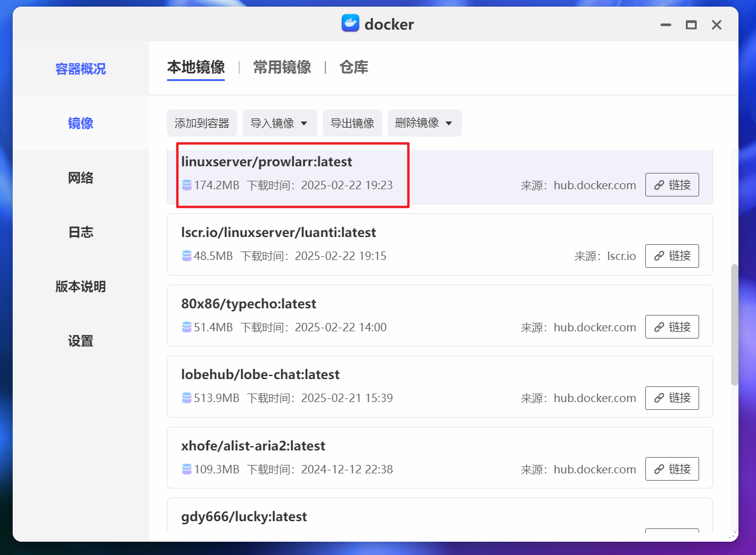Click 链接 button for 80x86/typecho
Screen dimensions: 756x555
click(672, 326)
